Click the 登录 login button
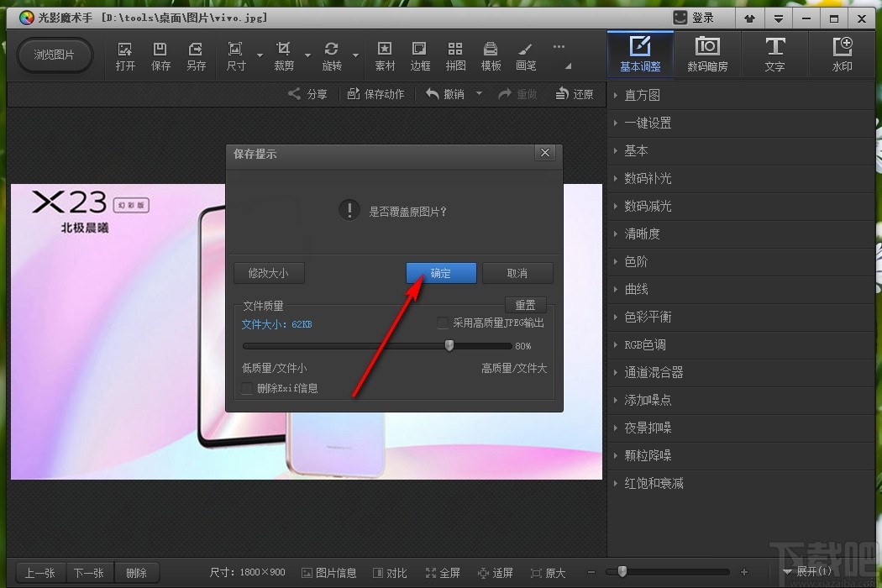The image size is (882, 588). point(694,18)
